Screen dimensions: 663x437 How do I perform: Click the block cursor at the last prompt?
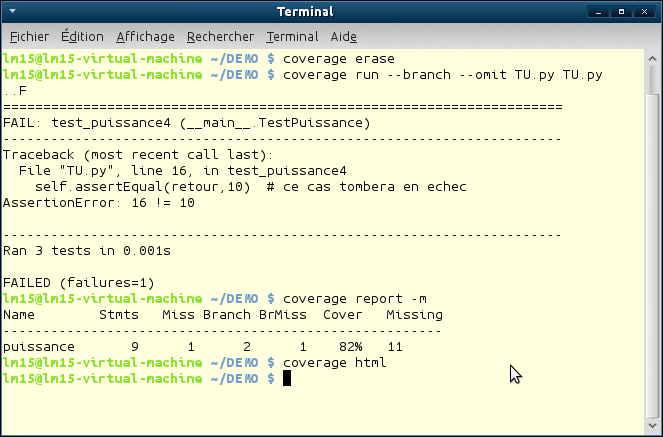click(287, 379)
